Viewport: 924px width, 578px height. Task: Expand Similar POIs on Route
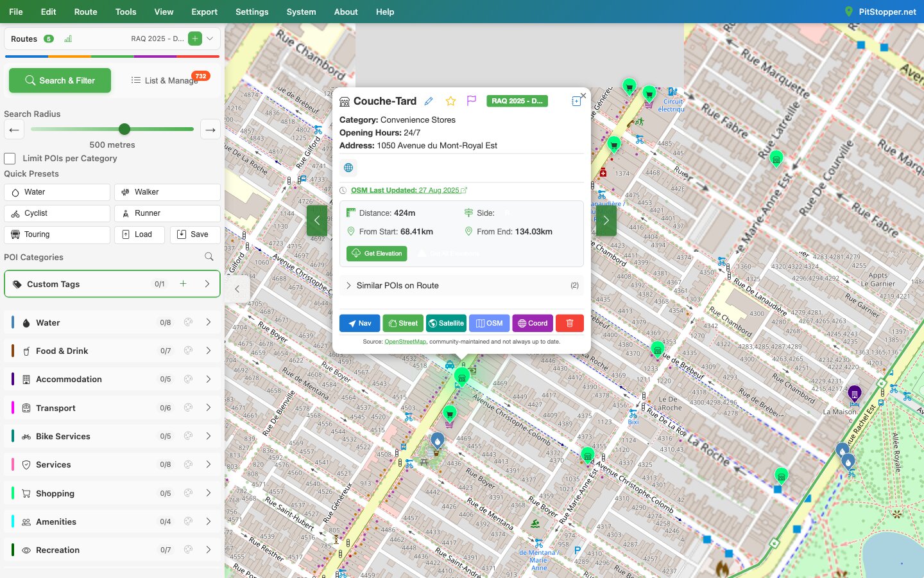(x=461, y=286)
